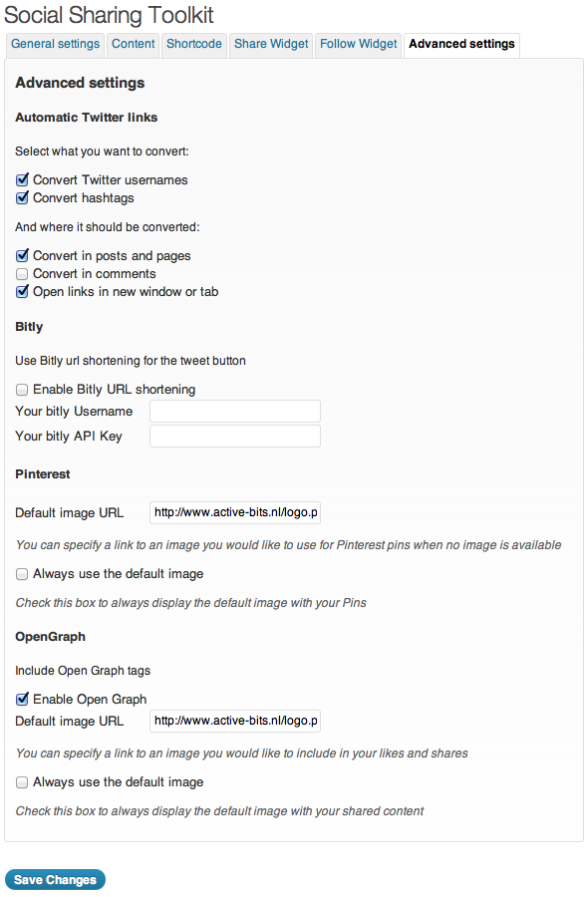Screen dimensions: 588x897
Task: Toggle Convert in posts and pages
Action: (x=22, y=256)
